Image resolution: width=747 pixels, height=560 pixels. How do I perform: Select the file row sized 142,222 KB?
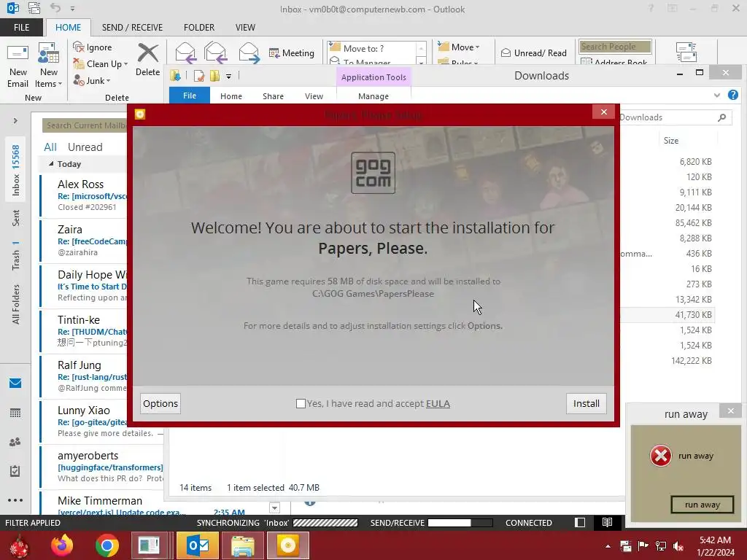point(667,360)
